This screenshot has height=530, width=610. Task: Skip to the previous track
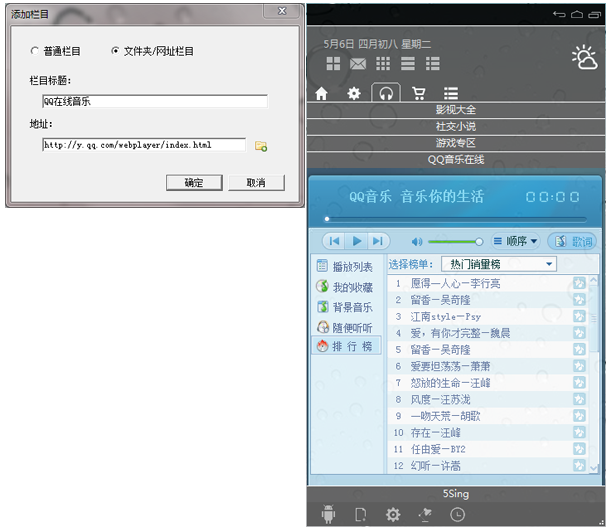[x=334, y=241]
